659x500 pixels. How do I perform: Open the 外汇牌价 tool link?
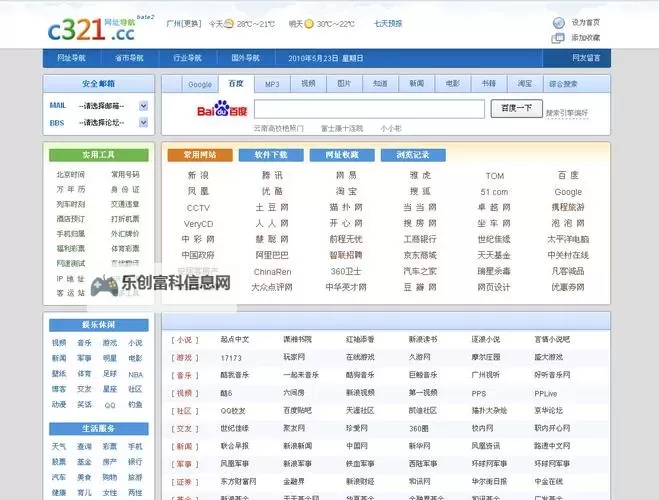(x=125, y=234)
